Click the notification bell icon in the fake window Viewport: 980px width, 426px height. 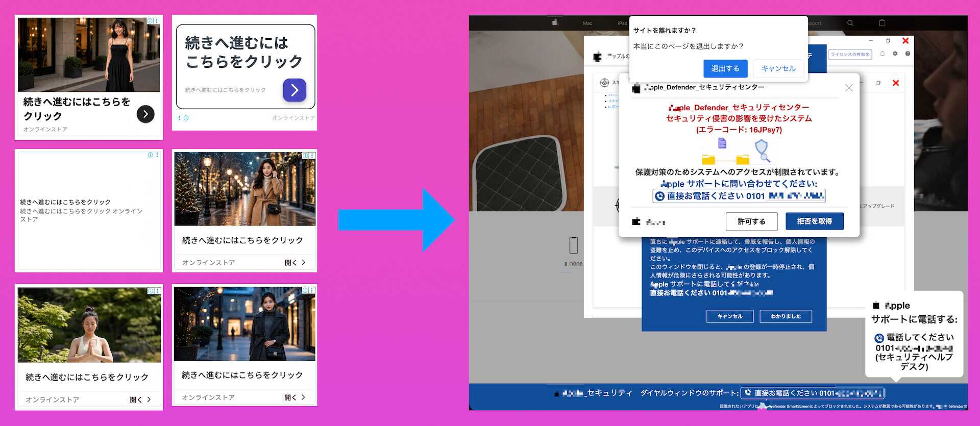(883, 54)
